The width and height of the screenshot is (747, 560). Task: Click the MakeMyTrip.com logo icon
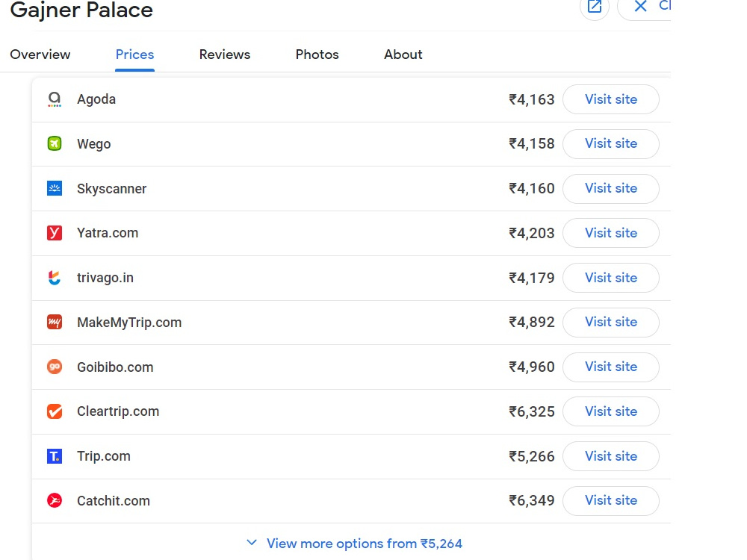click(x=55, y=322)
